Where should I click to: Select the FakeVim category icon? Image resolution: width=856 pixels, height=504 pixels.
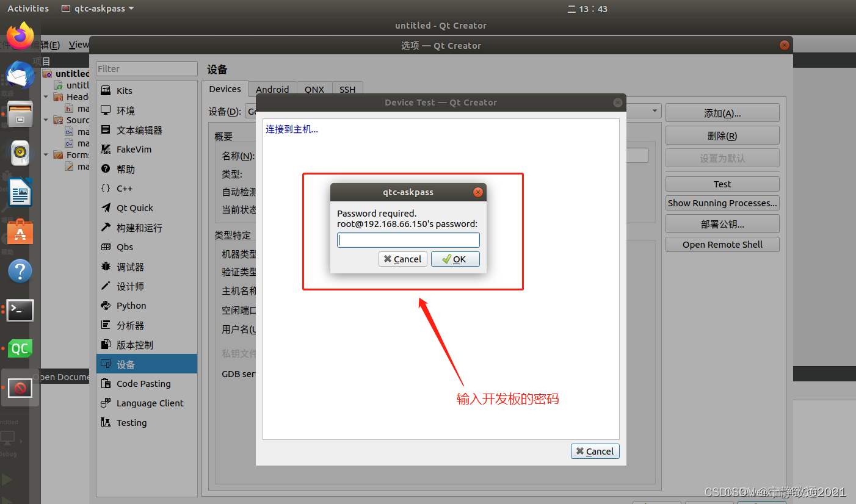[x=106, y=149]
